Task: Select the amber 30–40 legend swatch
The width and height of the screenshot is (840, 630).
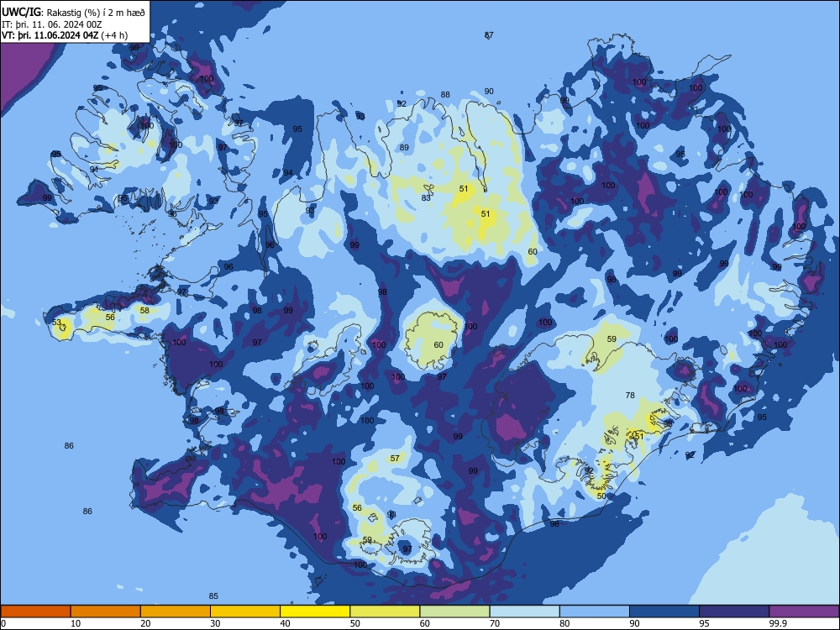Action: click(x=245, y=612)
